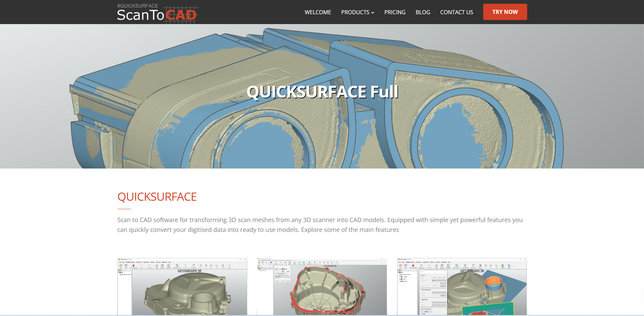Click the #QUICKSURFACE tagline above the logo
Image resolution: width=644 pixels, height=316 pixels.
(137, 6)
